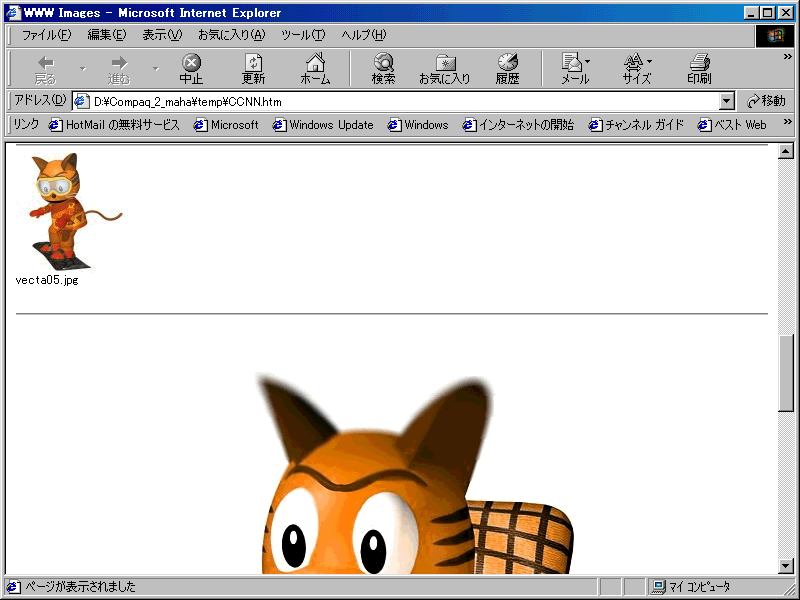Open Back button history dropdown arrow
Viewport: 800px width, 600px height.
point(83,69)
